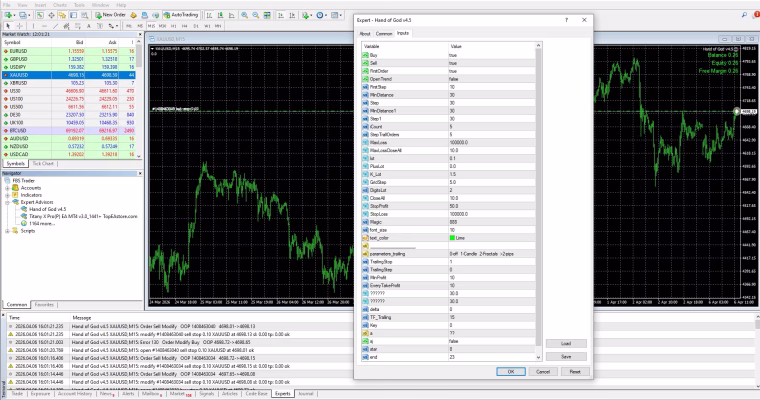The height and width of the screenshot is (400, 760).
Task: Open the profiles icon in toolbar
Action: click(24, 15)
